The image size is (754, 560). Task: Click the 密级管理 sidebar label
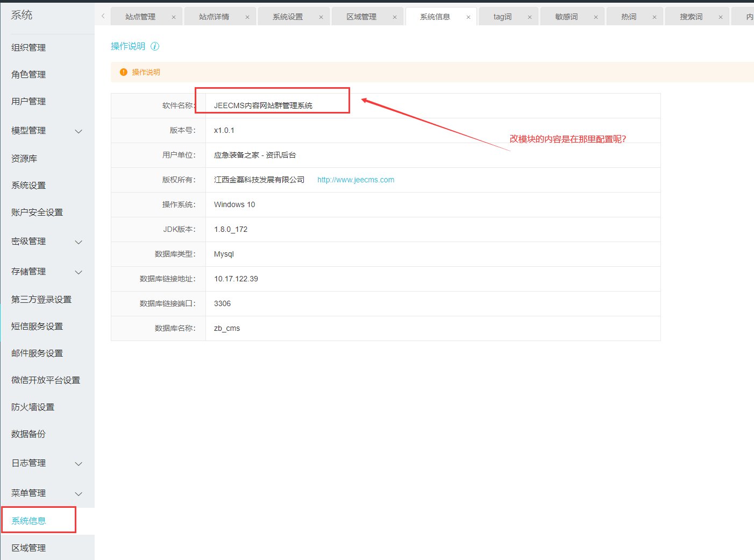(x=29, y=241)
